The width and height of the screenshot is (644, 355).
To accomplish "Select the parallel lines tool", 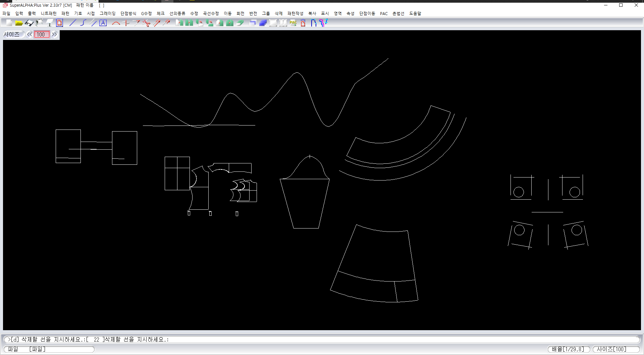I will coord(93,23).
